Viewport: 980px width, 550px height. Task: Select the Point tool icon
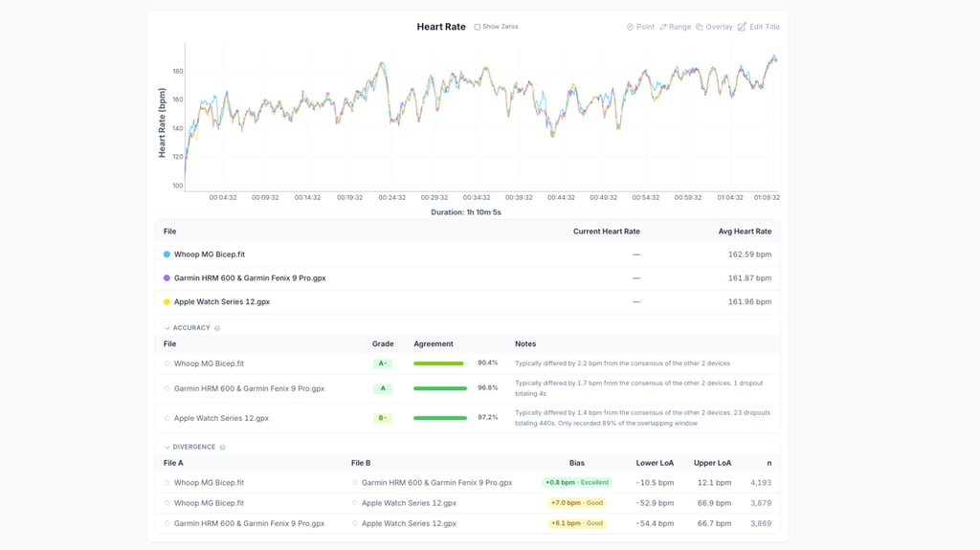click(630, 27)
